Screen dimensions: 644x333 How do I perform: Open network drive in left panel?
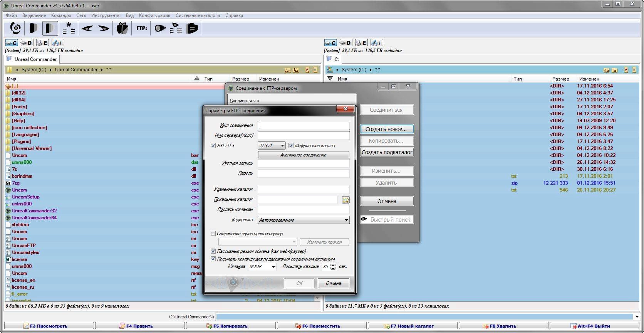click(58, 43)
